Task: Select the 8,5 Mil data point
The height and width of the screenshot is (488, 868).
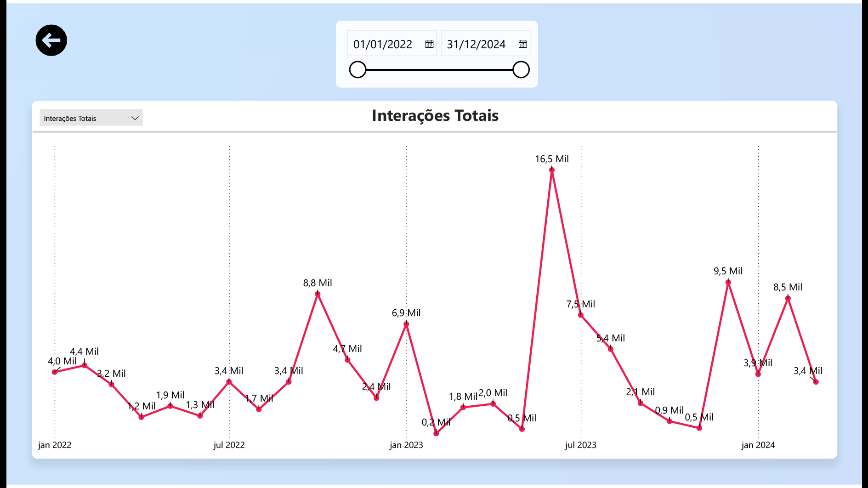Action: pos(788,298)
